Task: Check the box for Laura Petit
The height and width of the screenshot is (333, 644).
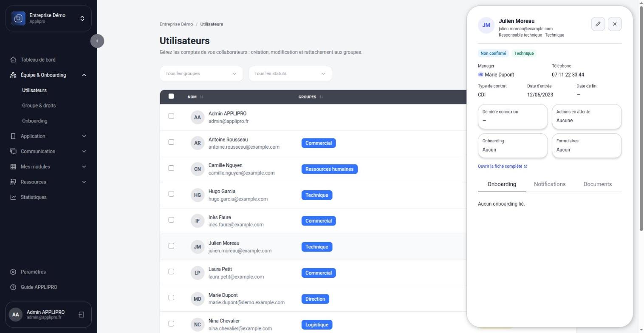Action: (x=171, y=272)
